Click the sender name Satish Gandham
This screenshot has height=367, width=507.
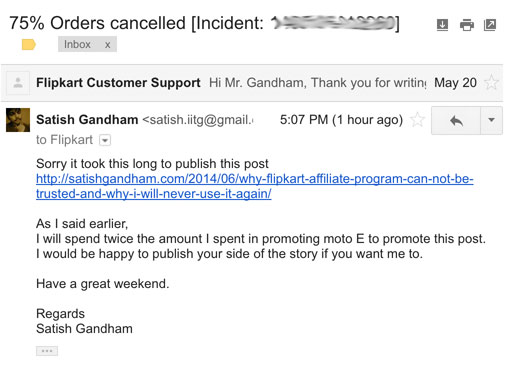(87, 120)
